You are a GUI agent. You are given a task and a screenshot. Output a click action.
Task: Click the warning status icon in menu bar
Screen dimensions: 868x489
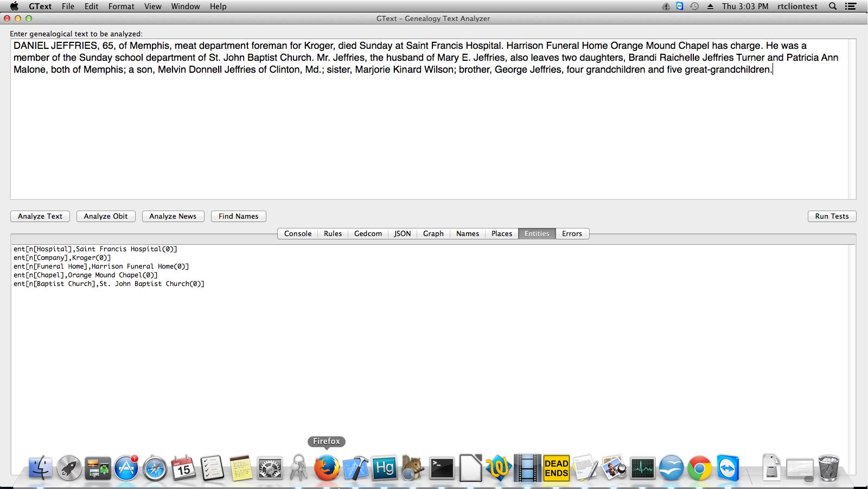[x=666, y=7]
